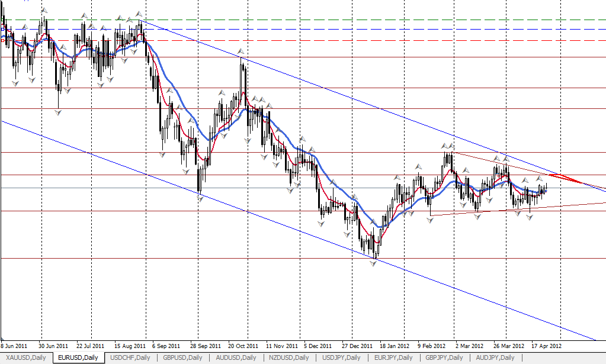Click the 5 Dec 2011 date label
The height and width of the screenshot is (364, 606).
coord(318,346)
